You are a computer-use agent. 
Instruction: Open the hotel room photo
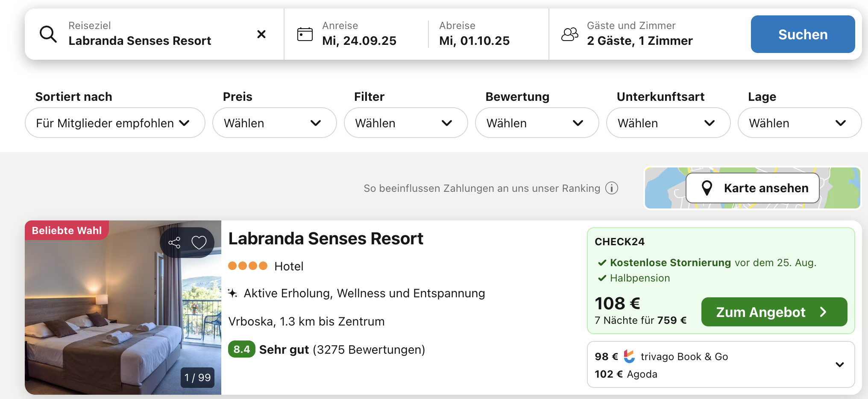pyautogui.click(x=123, y=308)
